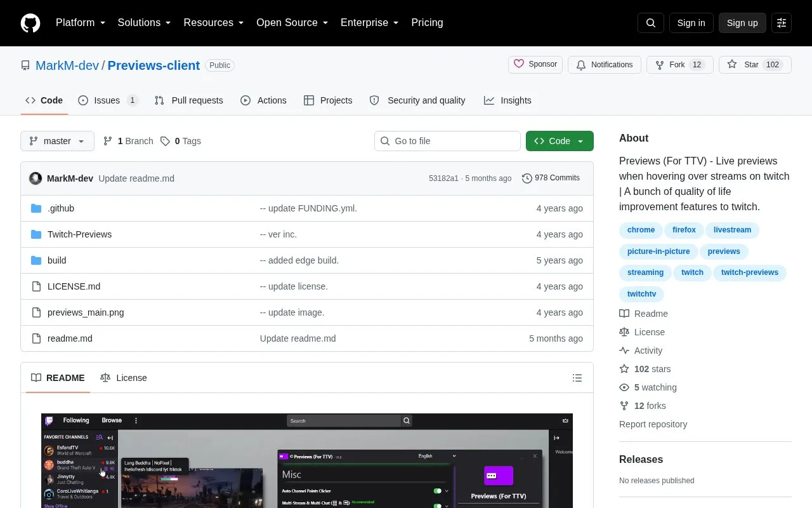
Task: Click the readme.md file icon
Action: (36, 338)
